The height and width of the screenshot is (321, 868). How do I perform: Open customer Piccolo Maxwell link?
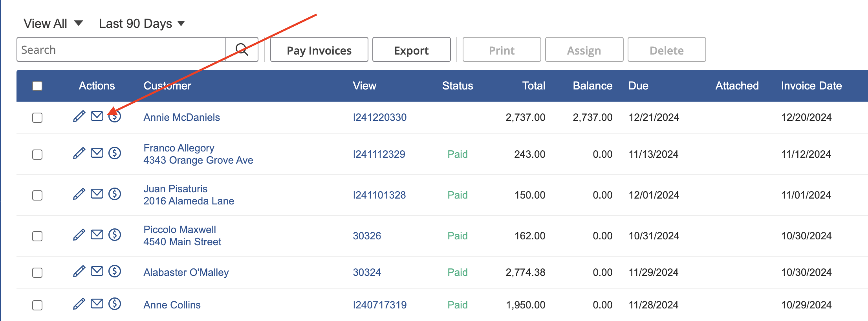point(179,230)
